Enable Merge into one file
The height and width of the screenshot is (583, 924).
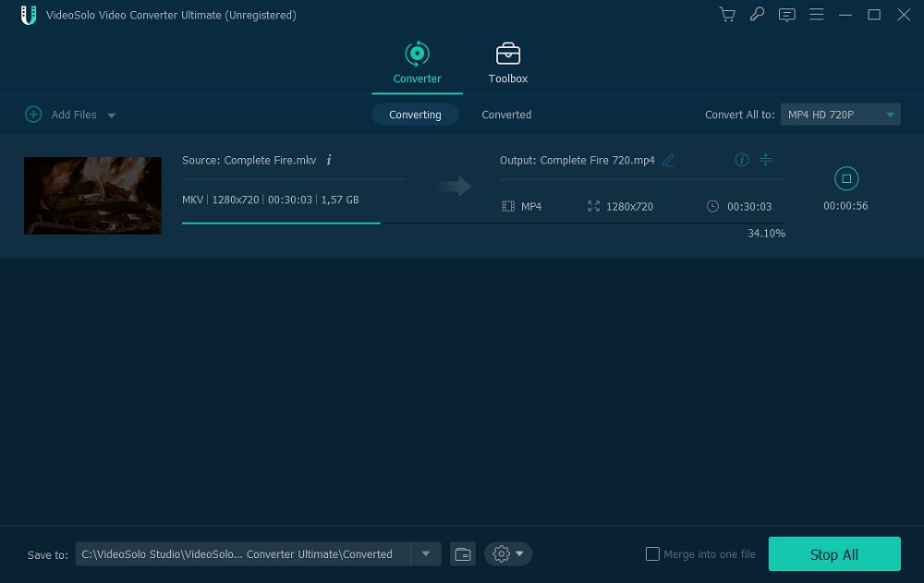(652, 554)
